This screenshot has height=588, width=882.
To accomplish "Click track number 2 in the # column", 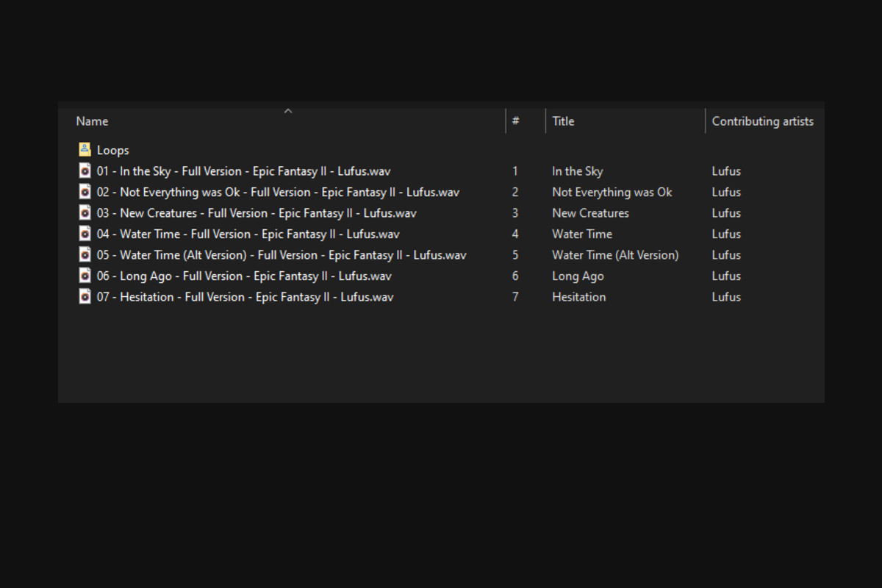I will (515, 192).
